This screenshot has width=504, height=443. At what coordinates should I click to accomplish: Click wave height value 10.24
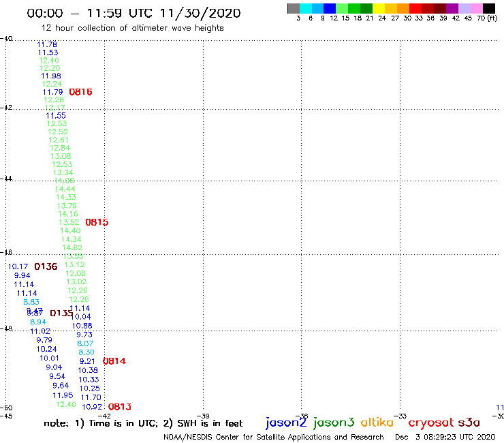[46, 349]
